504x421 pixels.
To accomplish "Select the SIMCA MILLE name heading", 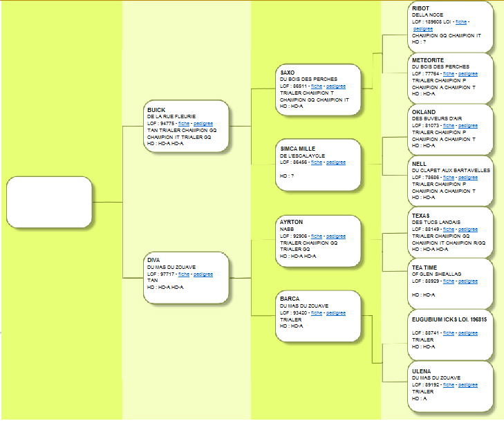I will (298, 149).
